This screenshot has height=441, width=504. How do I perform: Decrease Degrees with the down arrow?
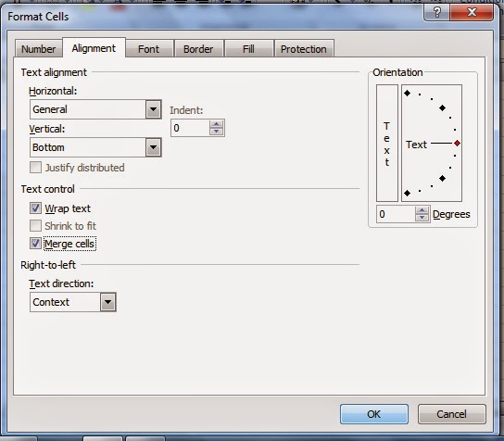pyautogui.click(x=422, y=218)
